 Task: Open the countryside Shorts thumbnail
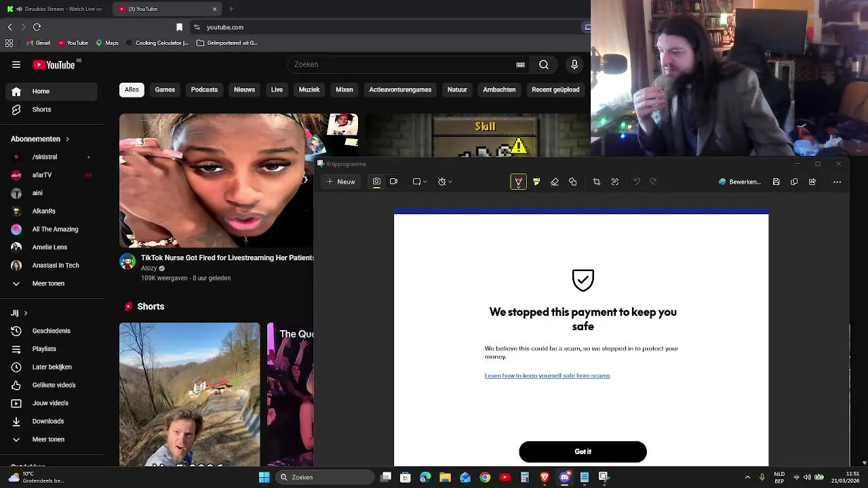coord(189,394)
